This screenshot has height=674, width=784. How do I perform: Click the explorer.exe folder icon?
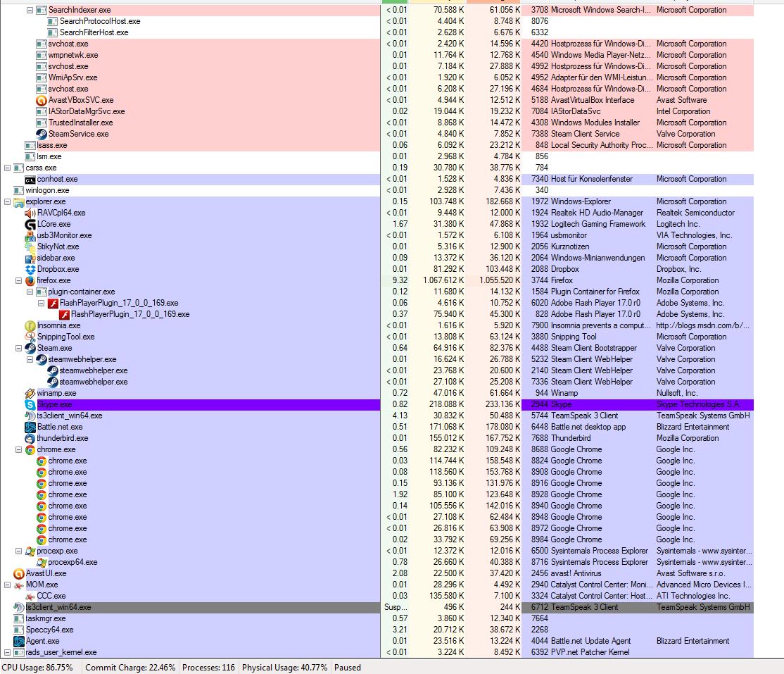point(19,201)
